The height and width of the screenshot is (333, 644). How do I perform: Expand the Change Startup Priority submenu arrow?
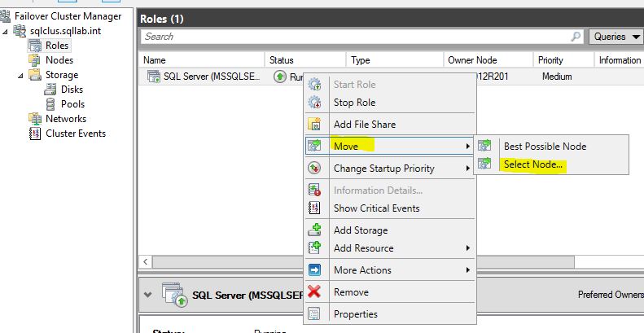point(467,169)
